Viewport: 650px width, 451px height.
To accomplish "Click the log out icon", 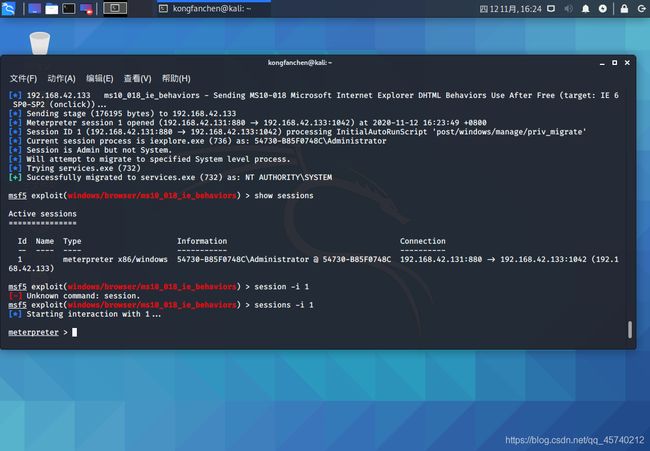I will 641,9.
